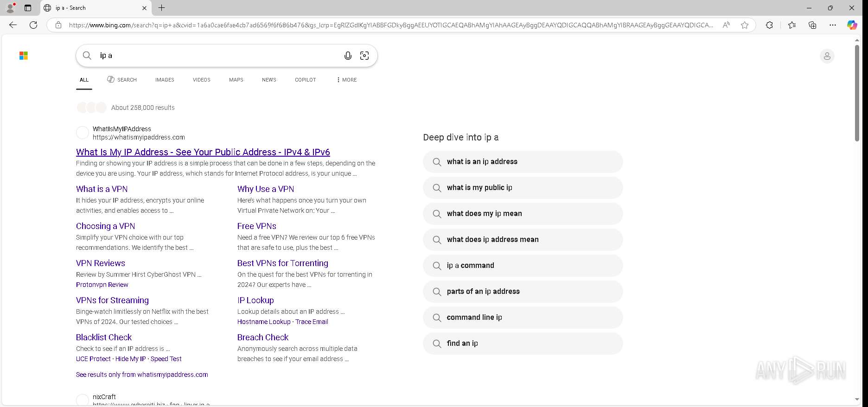The image size is (868, 407).
Task: Open the Collections icon
Action: click(x=812, y=25)
